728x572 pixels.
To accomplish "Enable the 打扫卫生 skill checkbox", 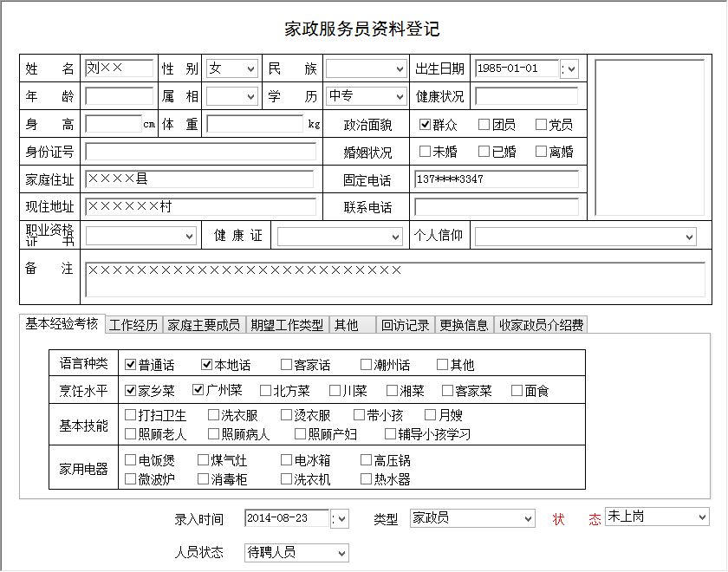I will point(131,416).
